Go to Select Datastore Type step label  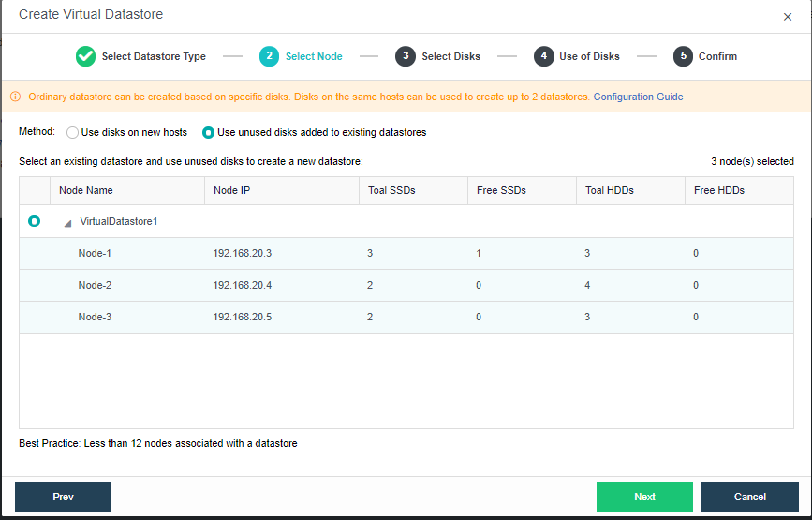(x=154, y=56)
